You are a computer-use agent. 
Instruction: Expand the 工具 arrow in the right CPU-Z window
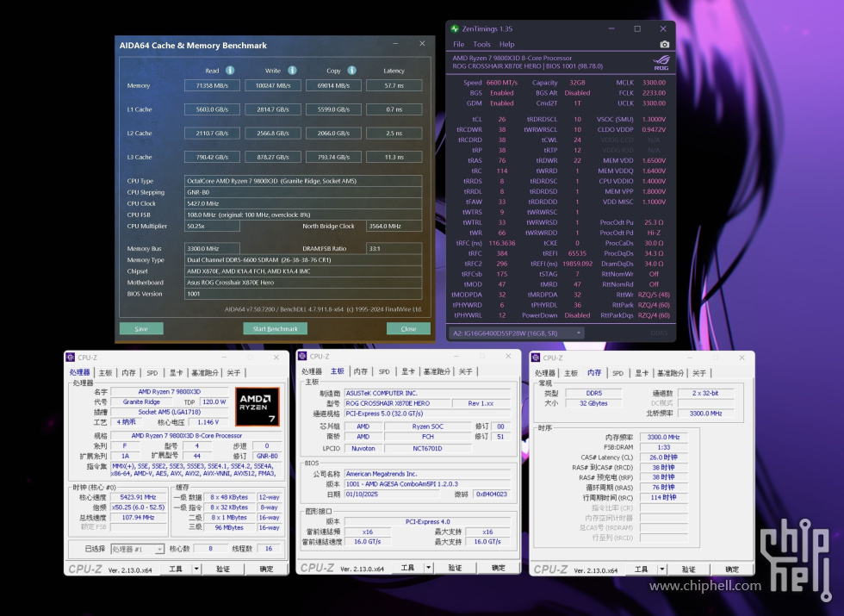662,569
